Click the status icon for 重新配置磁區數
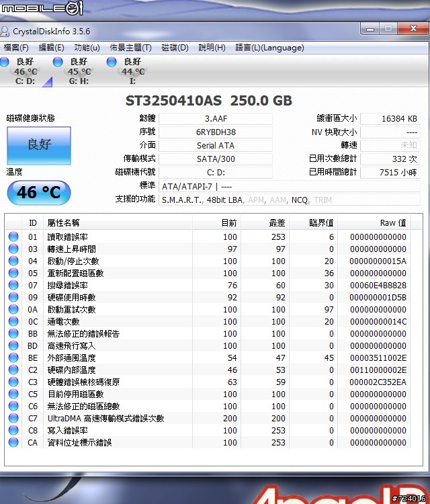430x504 pixels. (x=13, y=273)
